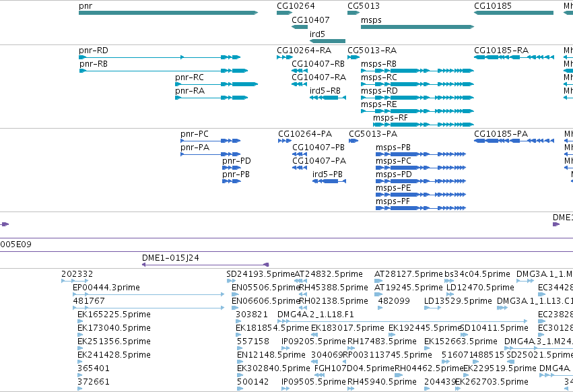Open the AT28127.5prime EST label
573x392 pixels.
tap(408, 274)
